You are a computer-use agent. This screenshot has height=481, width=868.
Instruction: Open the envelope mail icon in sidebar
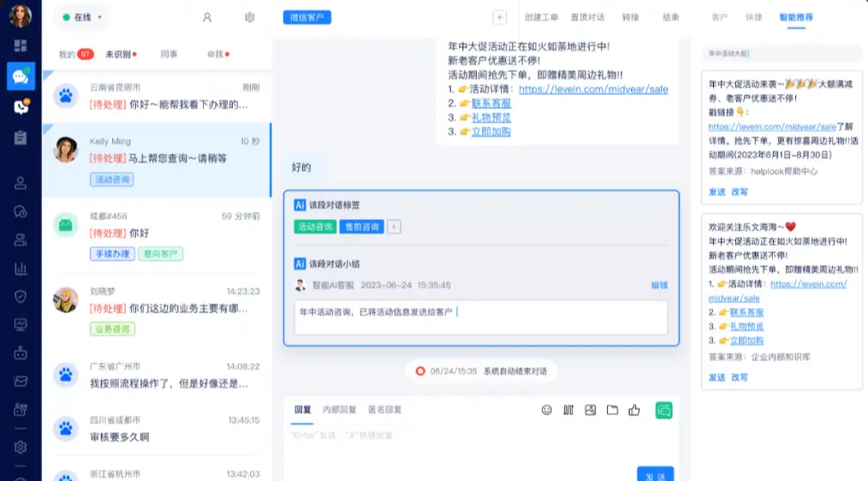click(21, 382)
